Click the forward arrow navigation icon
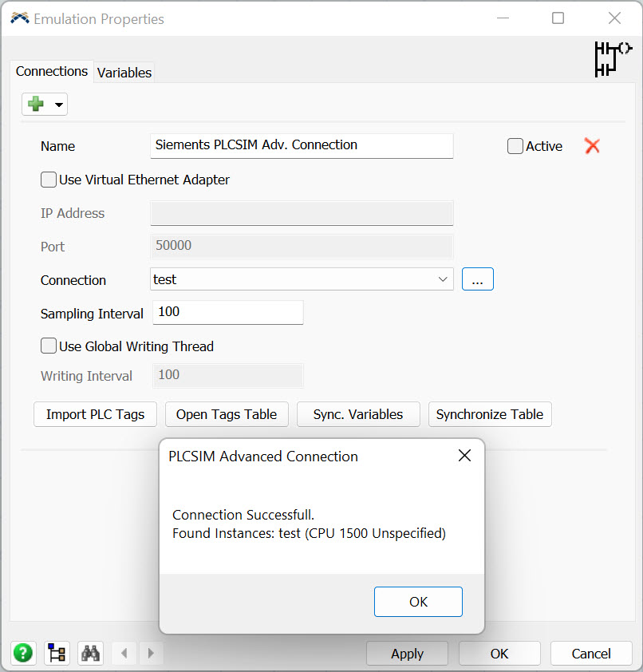 (152, 653)
